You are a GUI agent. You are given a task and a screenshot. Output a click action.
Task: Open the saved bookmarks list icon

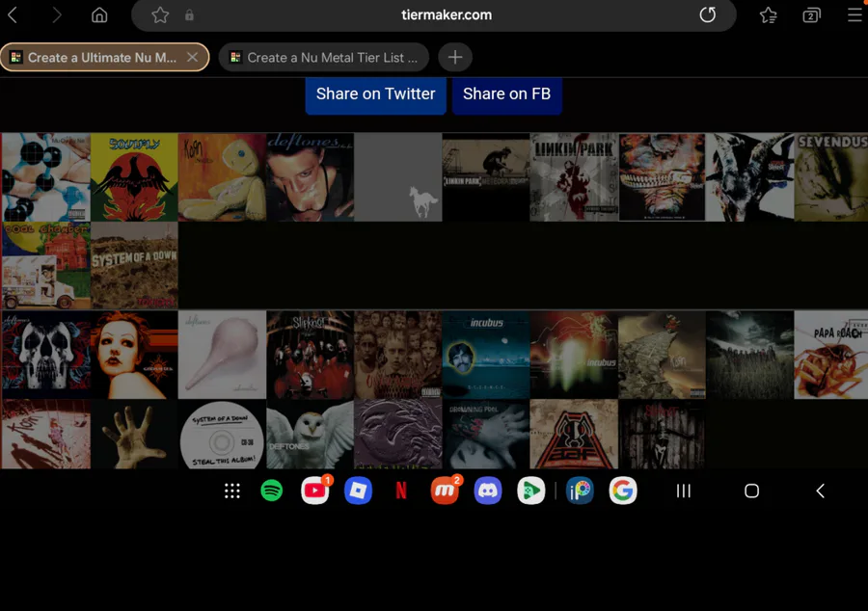(x=769, y=14)
